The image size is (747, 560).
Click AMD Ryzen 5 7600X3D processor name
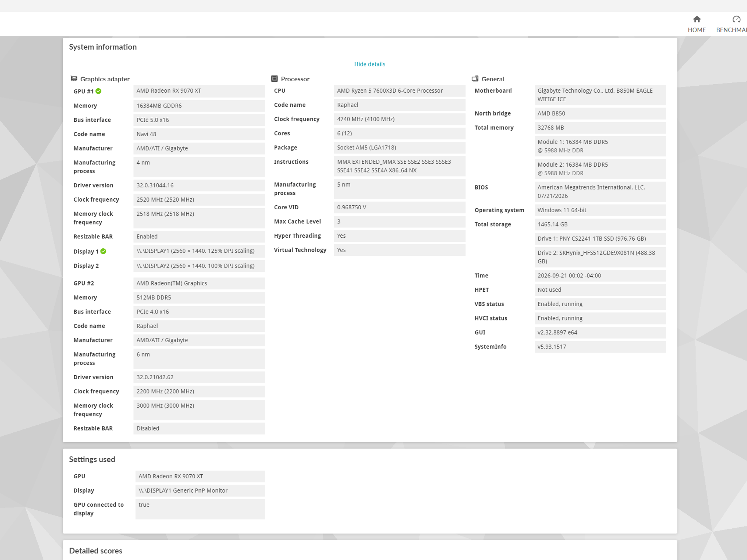[399, 91]
